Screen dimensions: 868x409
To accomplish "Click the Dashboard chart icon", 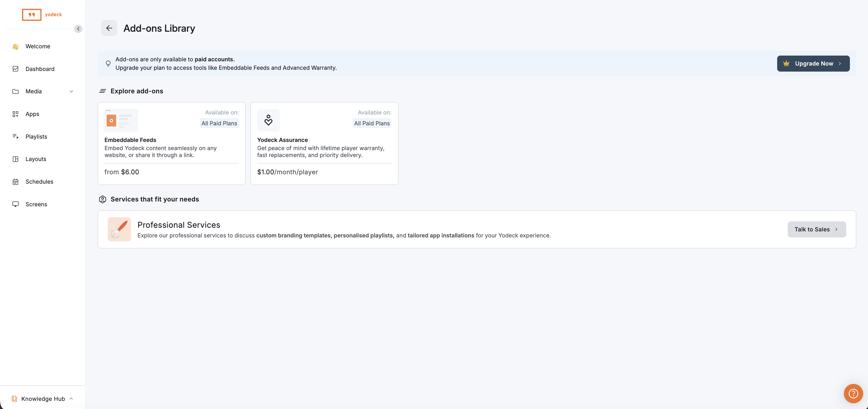I will tap(15, 69).
